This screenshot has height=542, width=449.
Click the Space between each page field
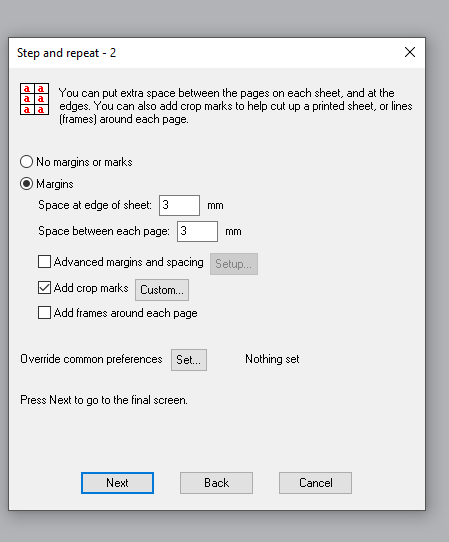point(197,231)
